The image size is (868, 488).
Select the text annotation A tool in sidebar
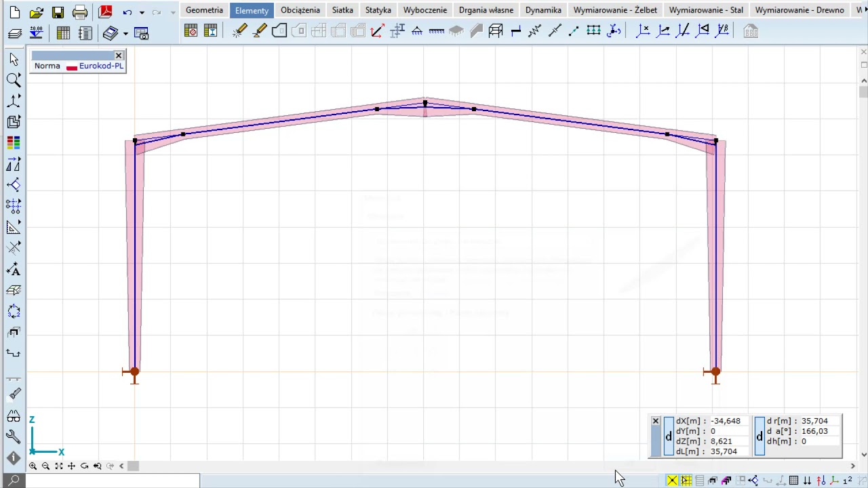[x=14, y=270]
